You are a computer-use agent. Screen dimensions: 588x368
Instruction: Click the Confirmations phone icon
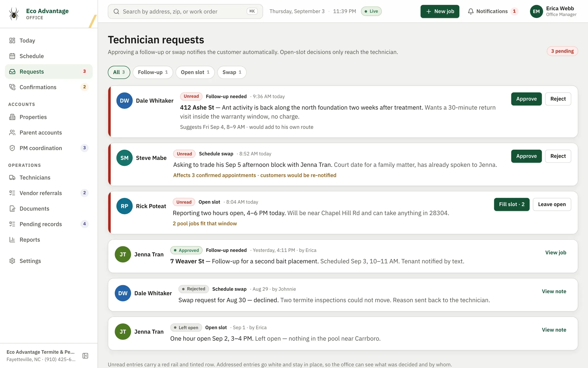tap(12, 87)
